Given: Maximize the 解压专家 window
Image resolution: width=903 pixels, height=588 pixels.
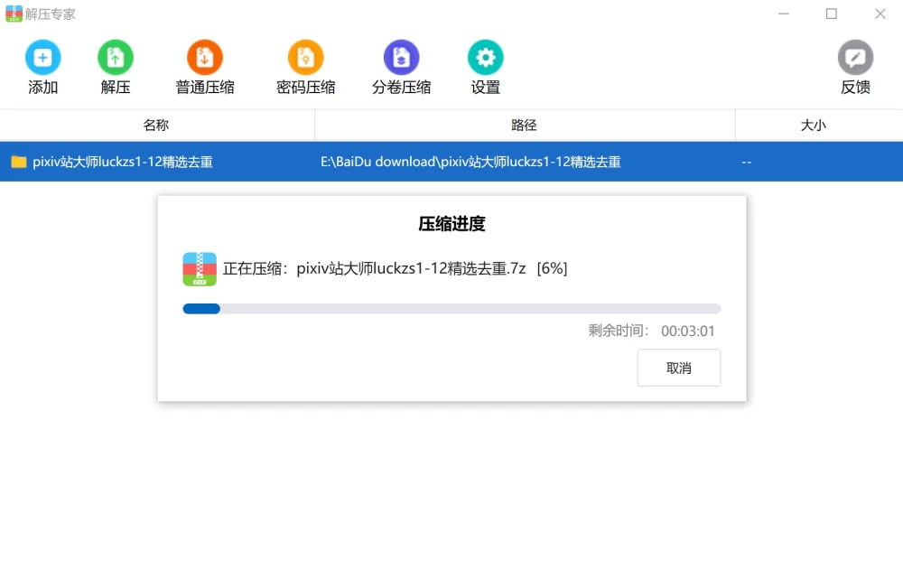Looking at the screenshot, I should click(831, 14).
